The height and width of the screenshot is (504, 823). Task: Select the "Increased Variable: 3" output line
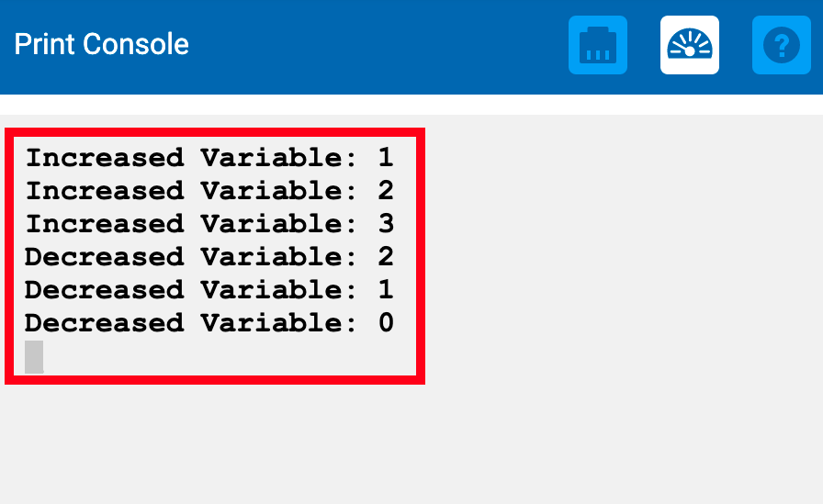tap(209, 224)
